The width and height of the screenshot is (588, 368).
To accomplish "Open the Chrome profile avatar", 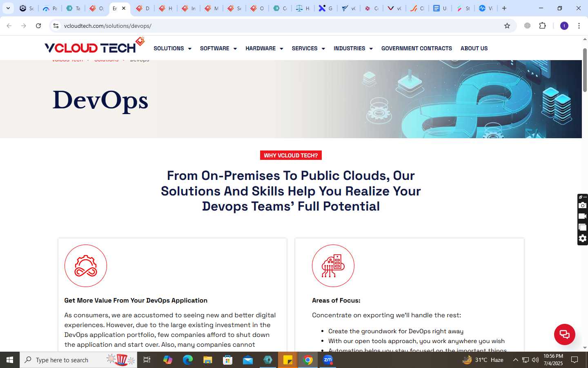I will (x=564, y=26).
